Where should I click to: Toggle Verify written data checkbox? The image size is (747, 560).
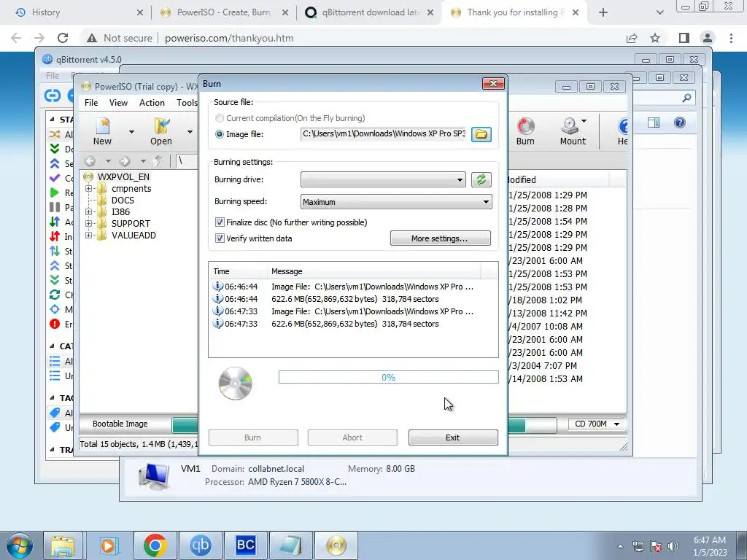pyautogui.click(x=220, y=238)
